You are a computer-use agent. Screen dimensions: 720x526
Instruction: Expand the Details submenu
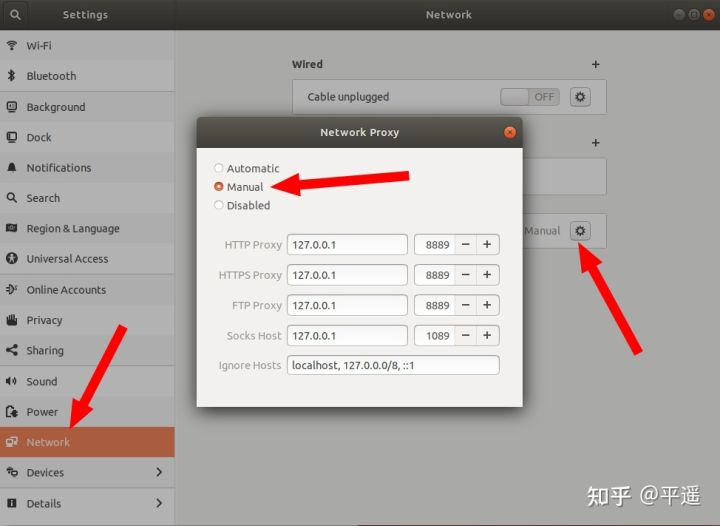tap(159, 503)
